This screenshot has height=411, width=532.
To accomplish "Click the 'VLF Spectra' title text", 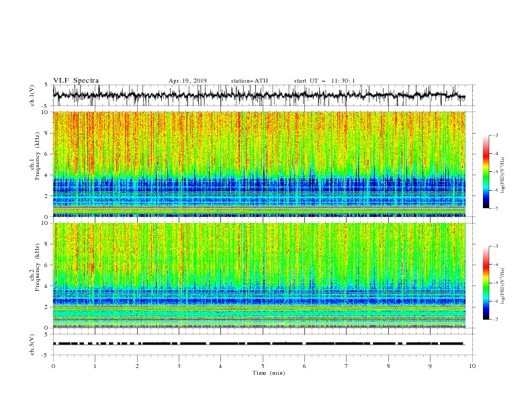I will [x=76, y=81].
